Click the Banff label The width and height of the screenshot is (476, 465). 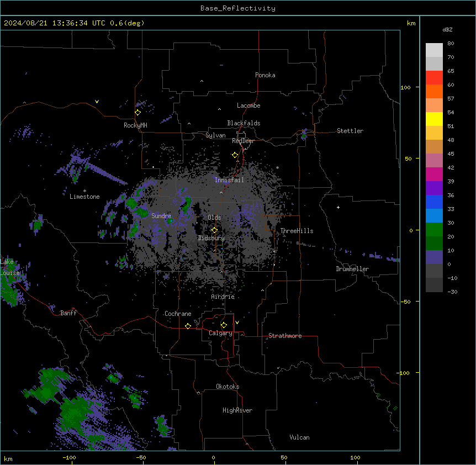tap(68, 313)
